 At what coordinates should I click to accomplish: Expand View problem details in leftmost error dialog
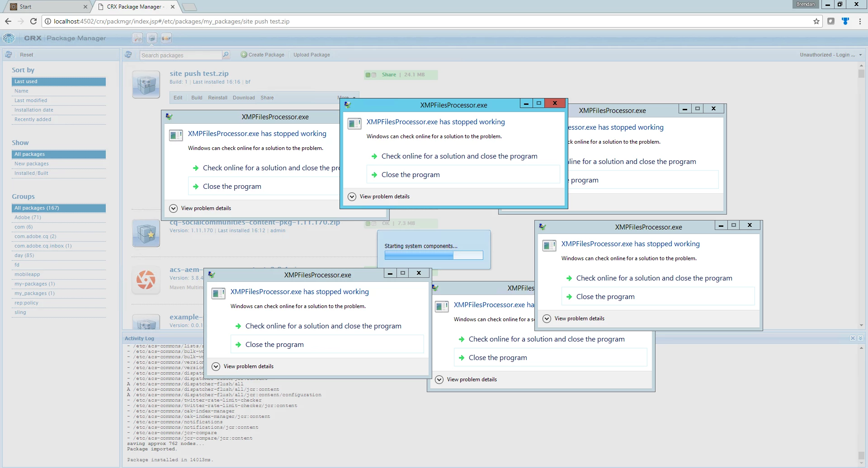200,208
